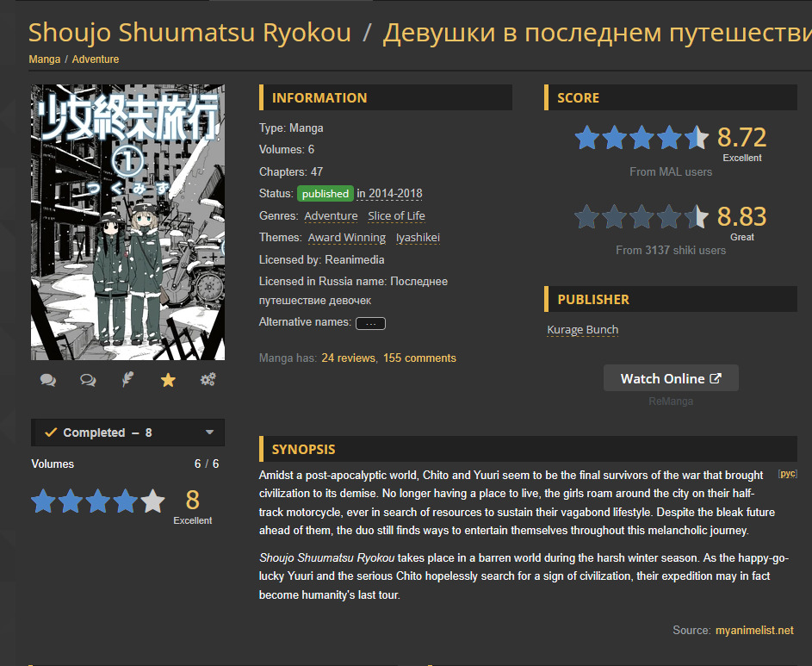Image resolution: width=812 pixels, height=666 pixels.
Task: Toggle synopsis language with the рус switch
Action: point(788,474)
